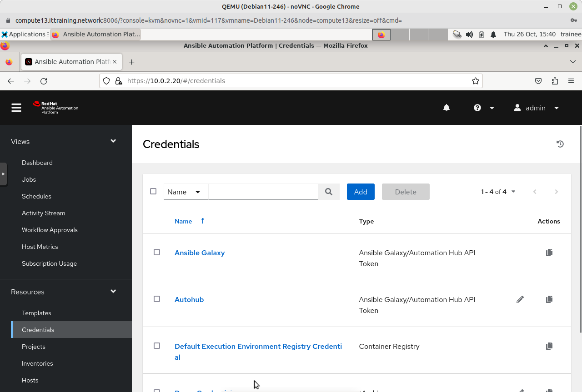The height and width of the screenshot is (392, 582).
Task: Close the Ansible Automation Platform tab
Action: pyautogui.click(x=115, y=62)
